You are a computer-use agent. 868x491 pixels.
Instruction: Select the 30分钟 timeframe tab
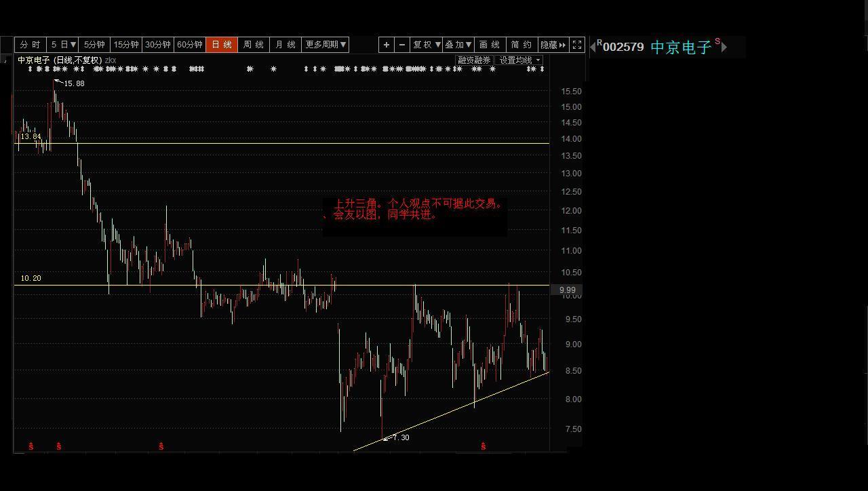158,45
